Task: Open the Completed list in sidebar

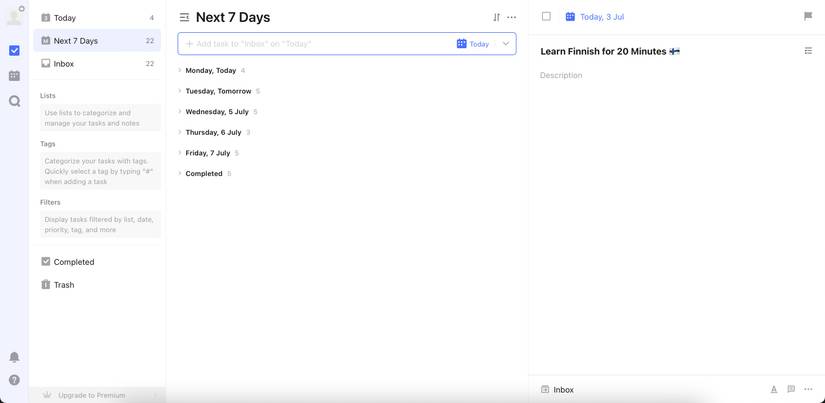Action: (97, 262)
